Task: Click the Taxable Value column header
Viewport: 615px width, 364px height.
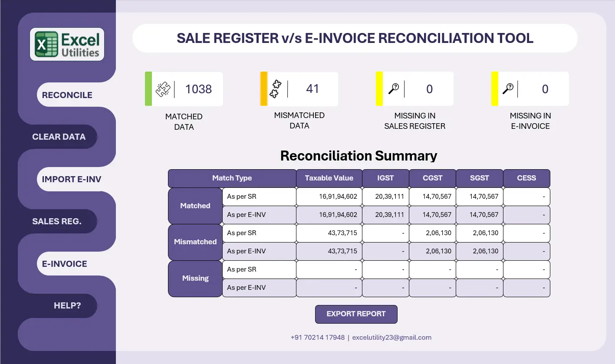Action: click(329, 178)
